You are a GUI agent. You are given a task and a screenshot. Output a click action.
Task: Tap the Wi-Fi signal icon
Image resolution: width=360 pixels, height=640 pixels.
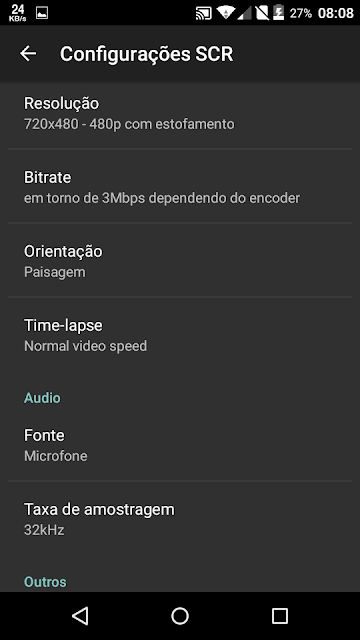pos(225,13)
